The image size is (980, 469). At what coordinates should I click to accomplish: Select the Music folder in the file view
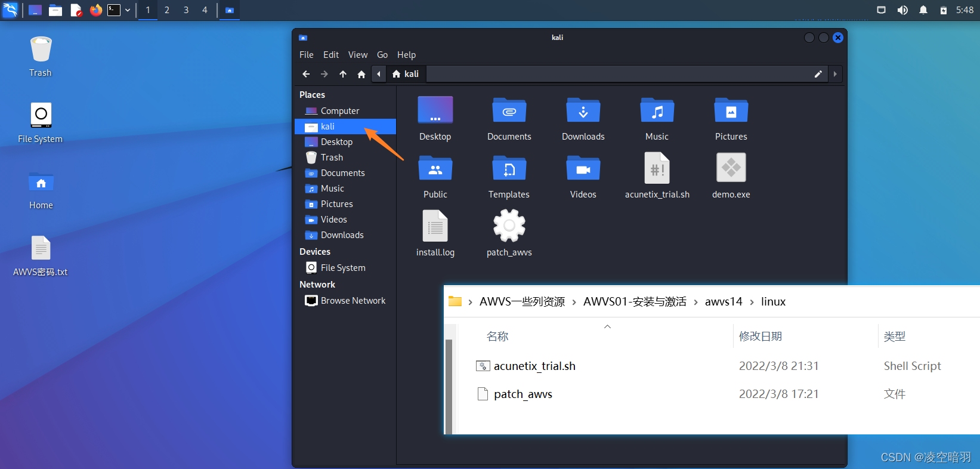pyautogui.click(x=657, y=119)
